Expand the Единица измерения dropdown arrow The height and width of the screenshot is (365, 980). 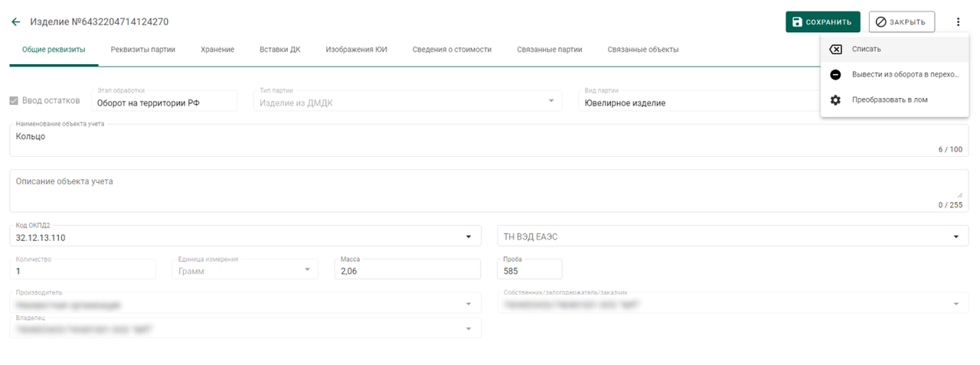click(x=307, y=269)
